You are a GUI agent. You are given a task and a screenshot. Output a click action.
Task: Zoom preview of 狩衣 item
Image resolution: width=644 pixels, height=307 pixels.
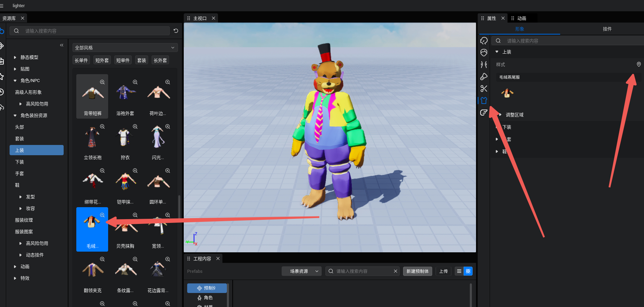135,126
